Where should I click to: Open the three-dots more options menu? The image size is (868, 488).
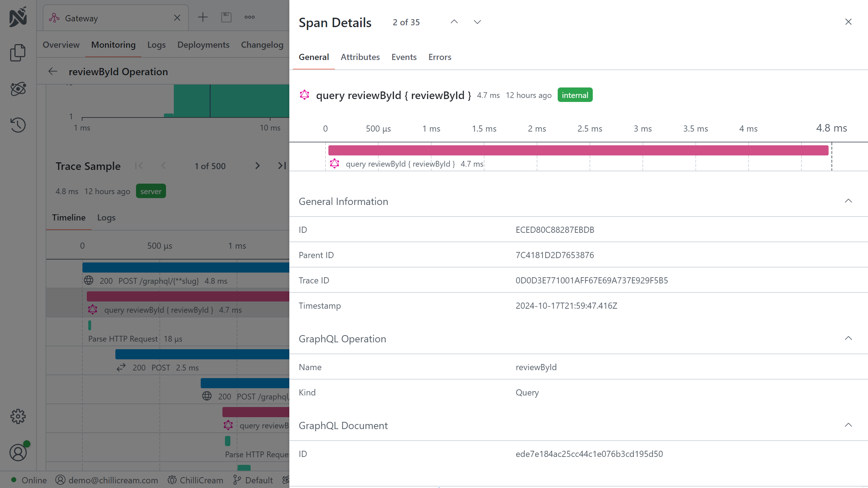tap(250, 17)
